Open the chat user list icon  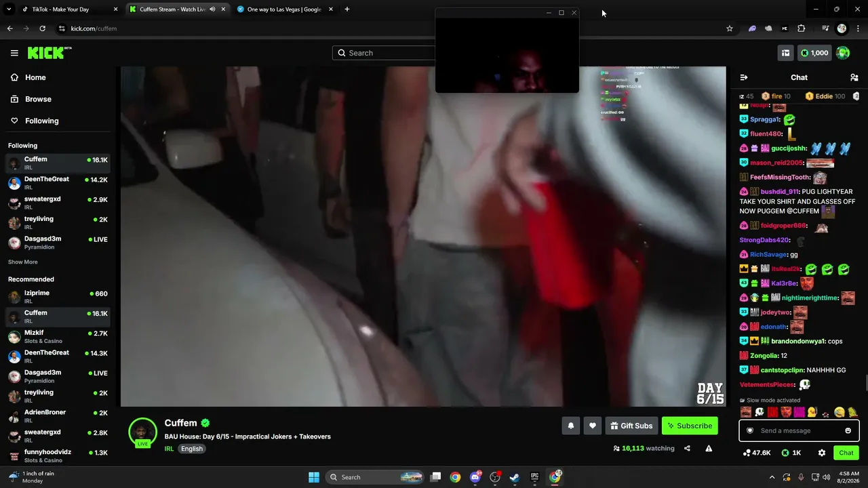(854, 77)
